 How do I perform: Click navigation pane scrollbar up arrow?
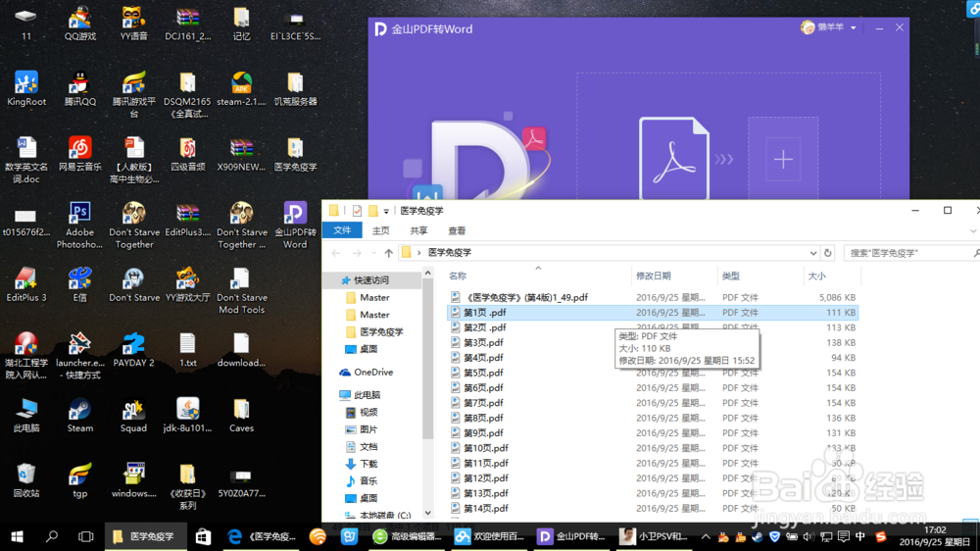427,274
